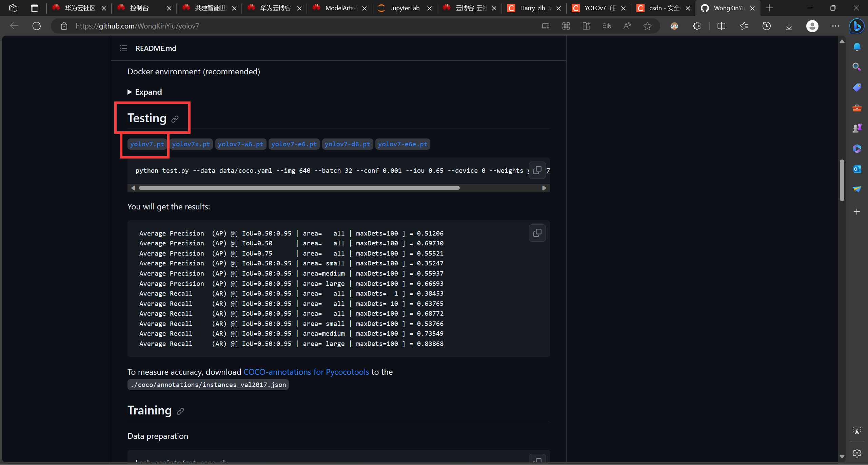Click the Testing heading anchor link icon
The width and height of the screenshot is (868, 465).
tap(175, 119)
